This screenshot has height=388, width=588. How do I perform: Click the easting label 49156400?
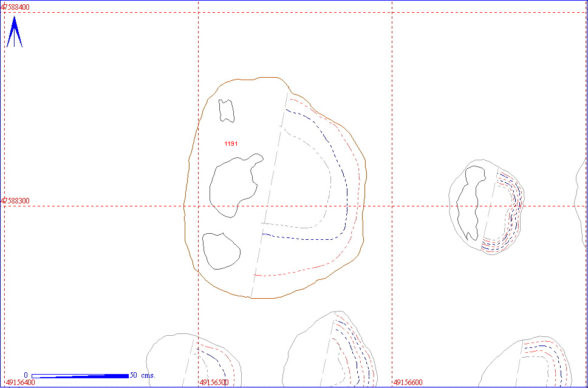(20, 383)
